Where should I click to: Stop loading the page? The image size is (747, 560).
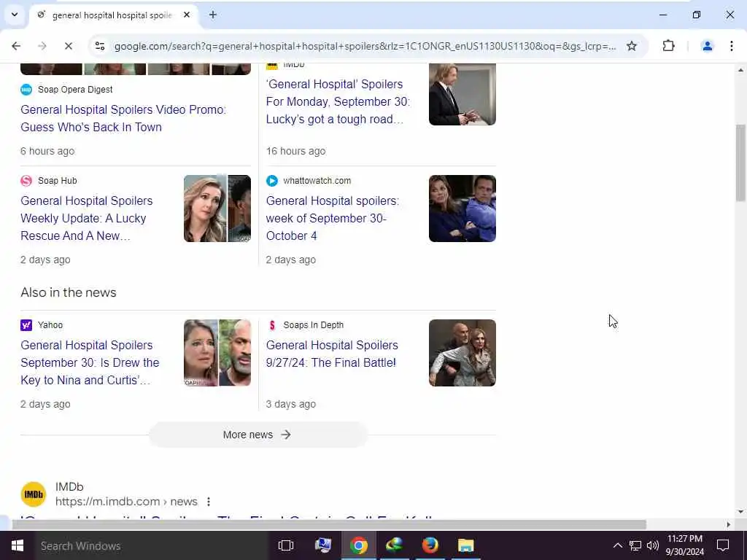pyautogui.click(x=69, y=46)
